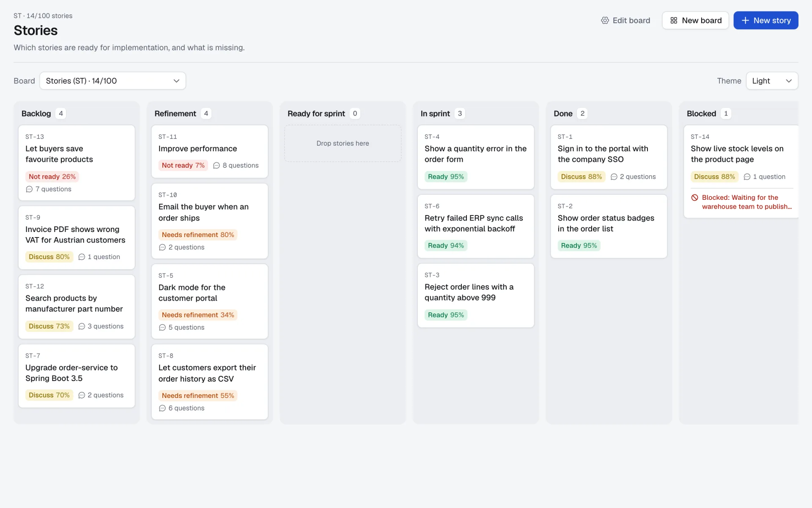Click the Not ready 7% badge

click(x=183, y=166)
